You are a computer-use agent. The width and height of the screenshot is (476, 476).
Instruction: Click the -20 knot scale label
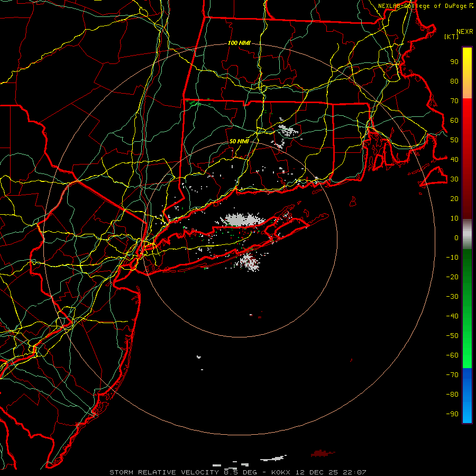pyautogui.click(x=452, y=277)
